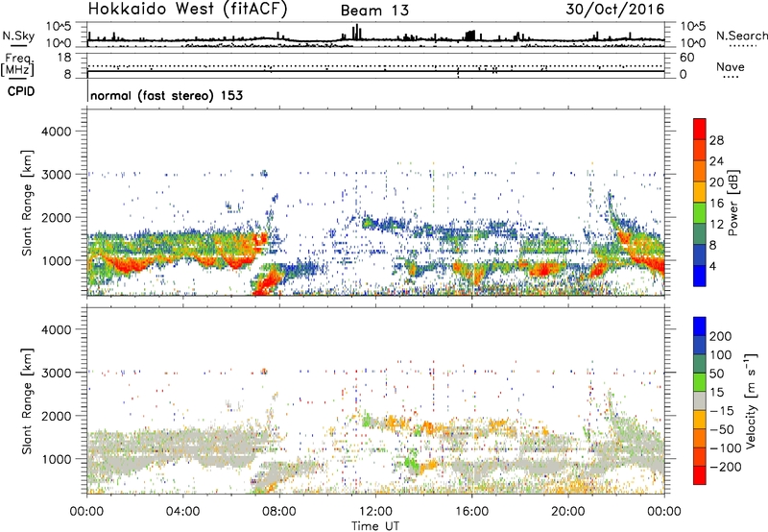
Task: Click the gray segment of velocity colorbar
Action: (700, 400)
